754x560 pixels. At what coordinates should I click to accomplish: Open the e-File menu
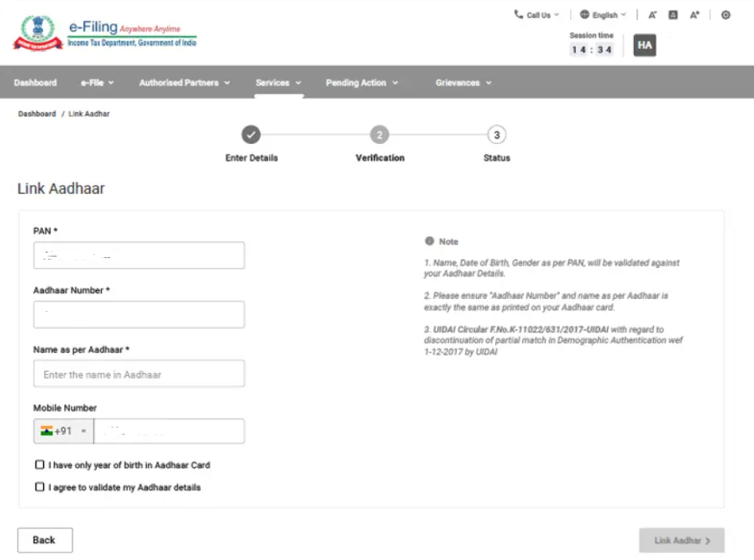click(97, 82)
